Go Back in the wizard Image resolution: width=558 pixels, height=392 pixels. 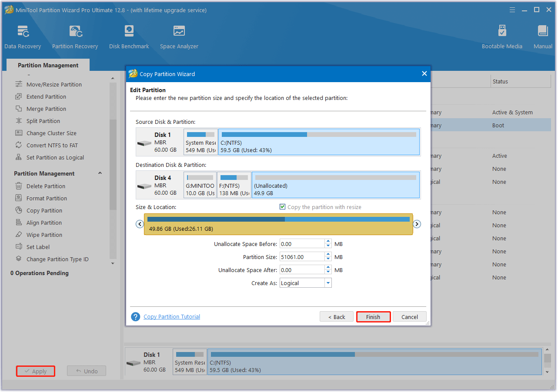click(x=337, y=317)
